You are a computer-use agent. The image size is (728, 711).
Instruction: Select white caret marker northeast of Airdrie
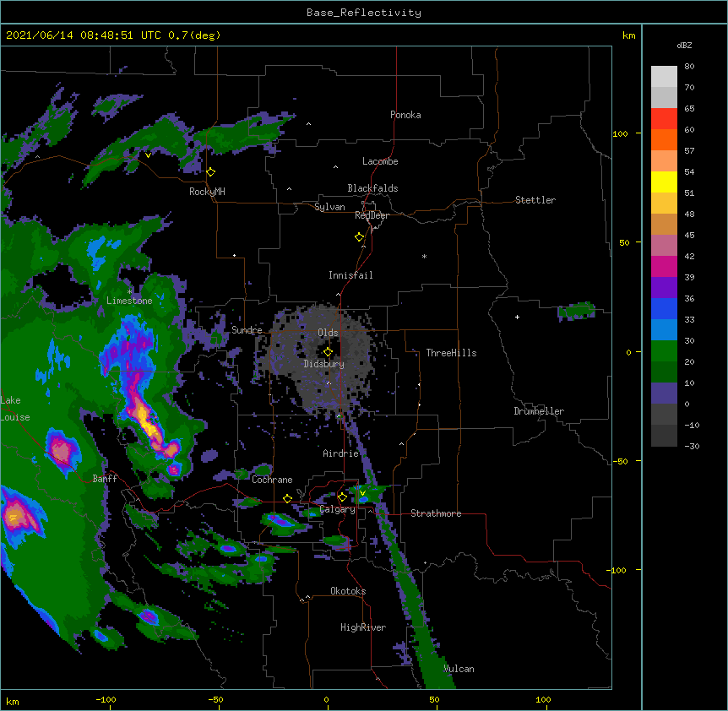point(402,444)
